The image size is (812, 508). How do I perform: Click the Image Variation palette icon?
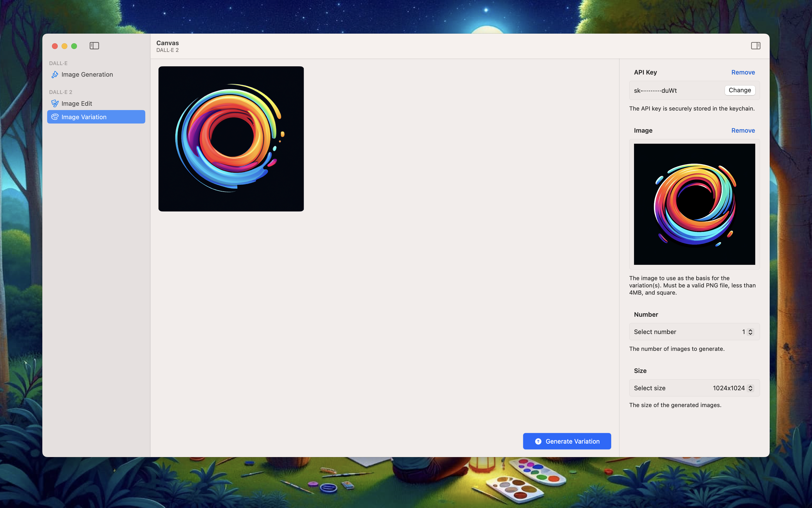pyautogui.click(x=55, y=117)
